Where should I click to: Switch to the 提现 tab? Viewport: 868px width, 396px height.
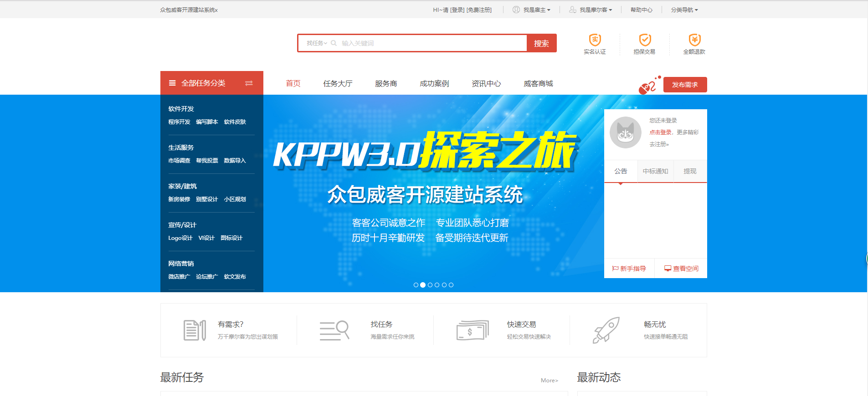(690, 171)
